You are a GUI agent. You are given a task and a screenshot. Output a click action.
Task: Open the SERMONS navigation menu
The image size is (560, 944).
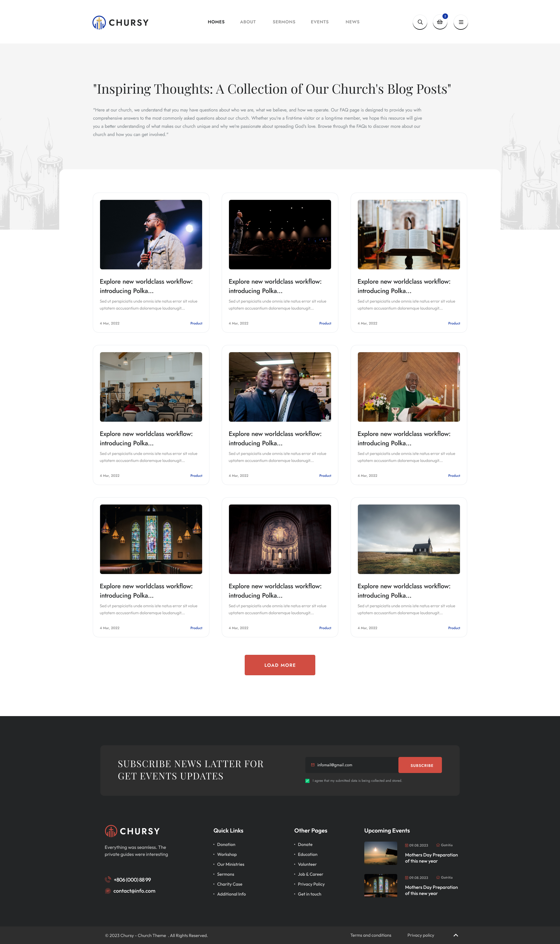click(284, 22)
